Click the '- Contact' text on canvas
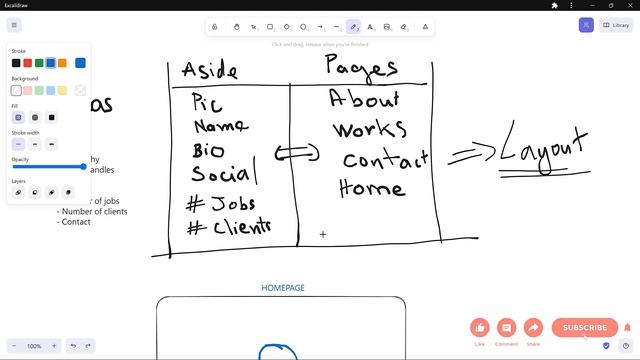 click(x=73, y=222)
